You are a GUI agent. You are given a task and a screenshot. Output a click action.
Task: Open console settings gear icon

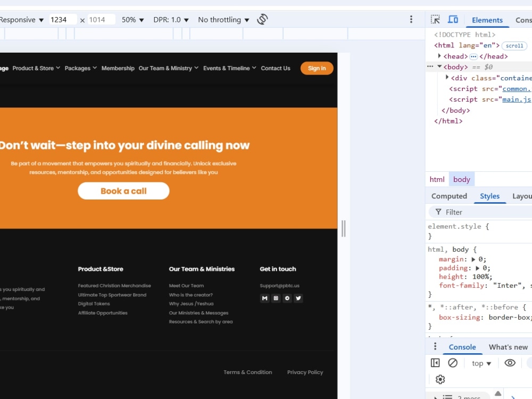click(440, 379)
